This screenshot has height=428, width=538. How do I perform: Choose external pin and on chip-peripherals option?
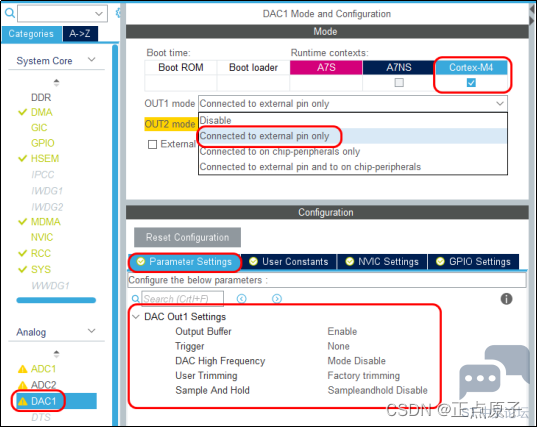353,167
